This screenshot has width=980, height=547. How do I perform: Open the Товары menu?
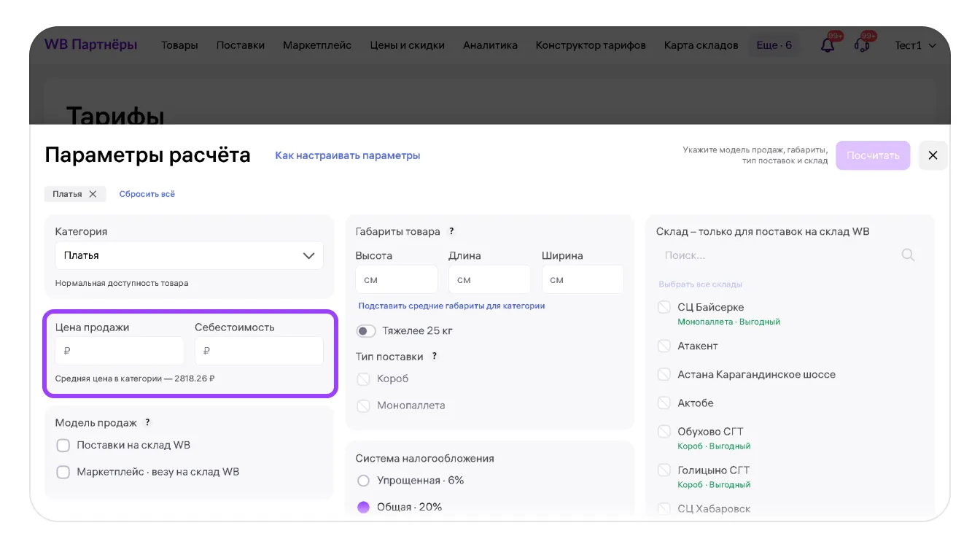[x=179, y=45]
